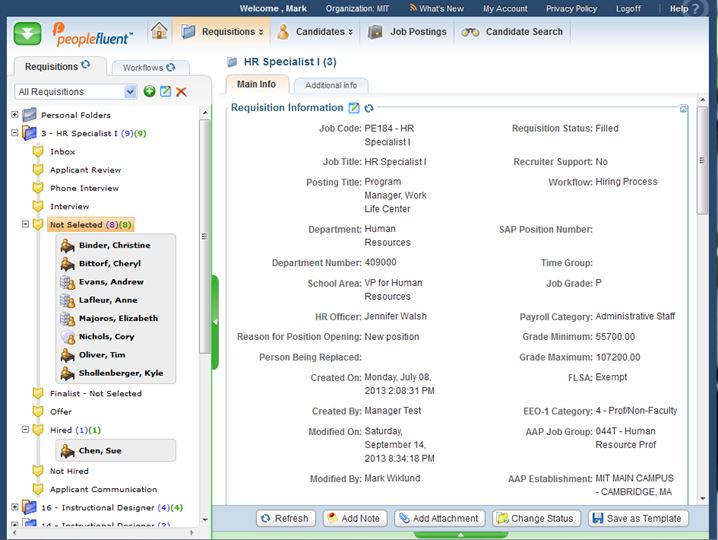Collapse the Requisition Information section
This screenshot has width=718, height=540.
683,108
